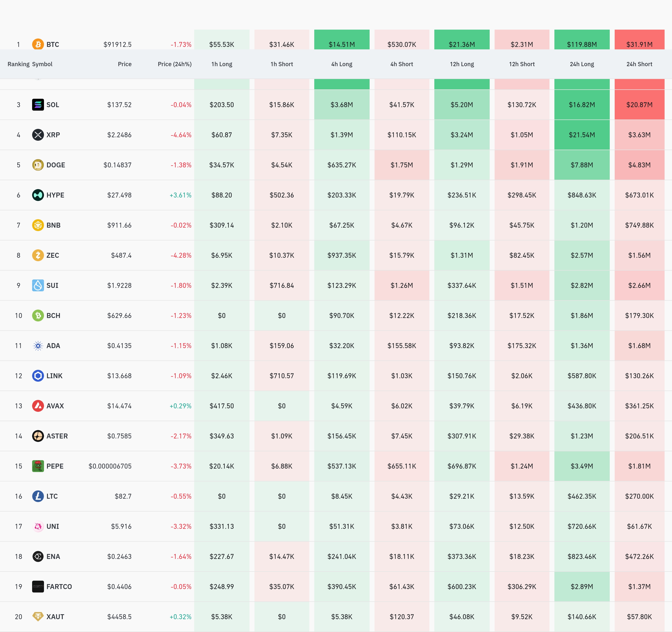Viewport: 672px width, 632px height.
Task: Click SOL 24h Short red cell $20.87M
Action: point(639,105)
